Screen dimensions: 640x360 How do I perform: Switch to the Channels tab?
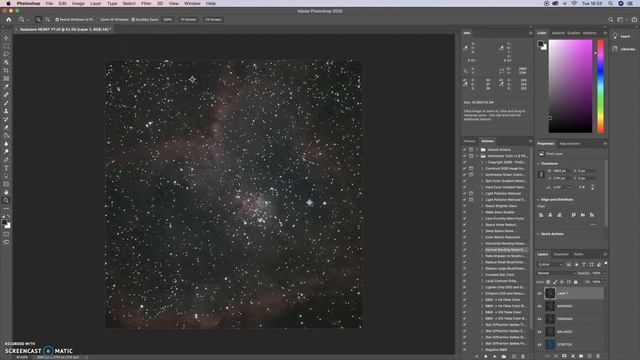[x=561, y=254]
